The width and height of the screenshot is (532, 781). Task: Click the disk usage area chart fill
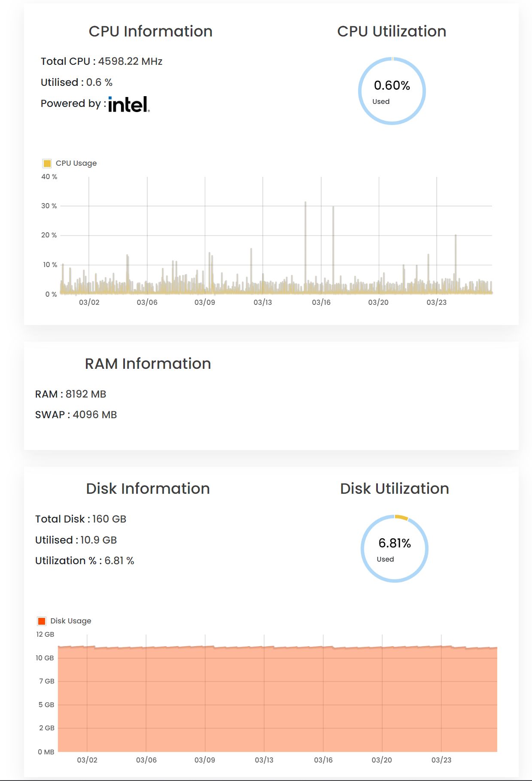pos(277,700)
